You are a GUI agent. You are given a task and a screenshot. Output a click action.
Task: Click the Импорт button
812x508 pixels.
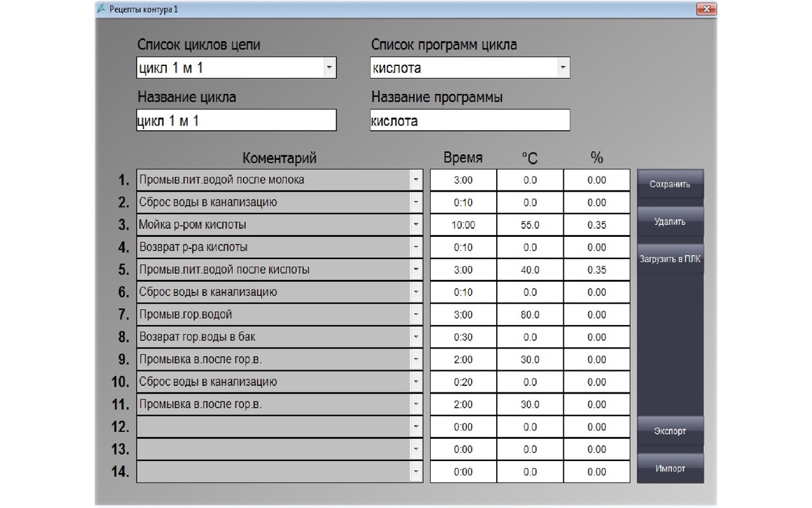click(x=670, y=469)
